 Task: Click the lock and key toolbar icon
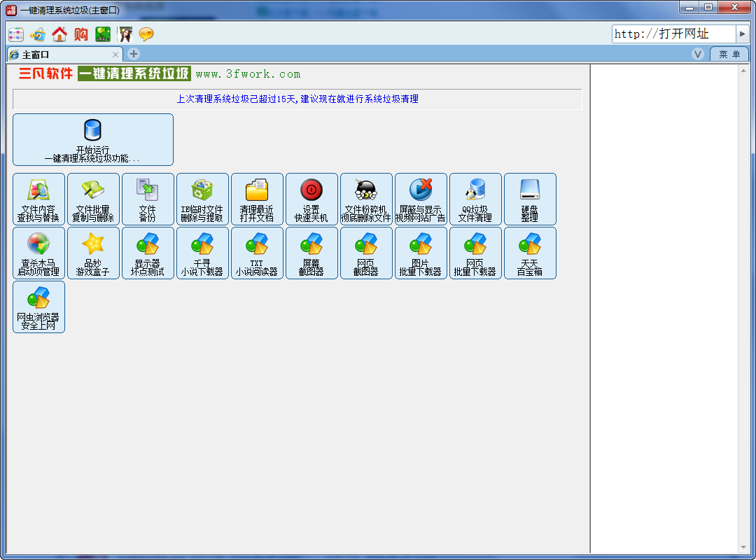(x=38, y=34)
